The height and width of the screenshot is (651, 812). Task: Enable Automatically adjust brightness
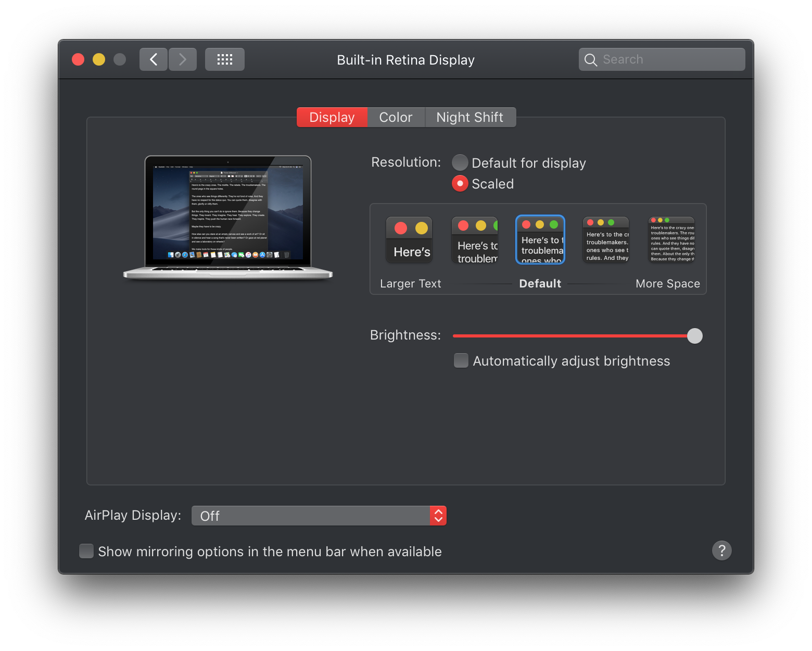point(461,360)
